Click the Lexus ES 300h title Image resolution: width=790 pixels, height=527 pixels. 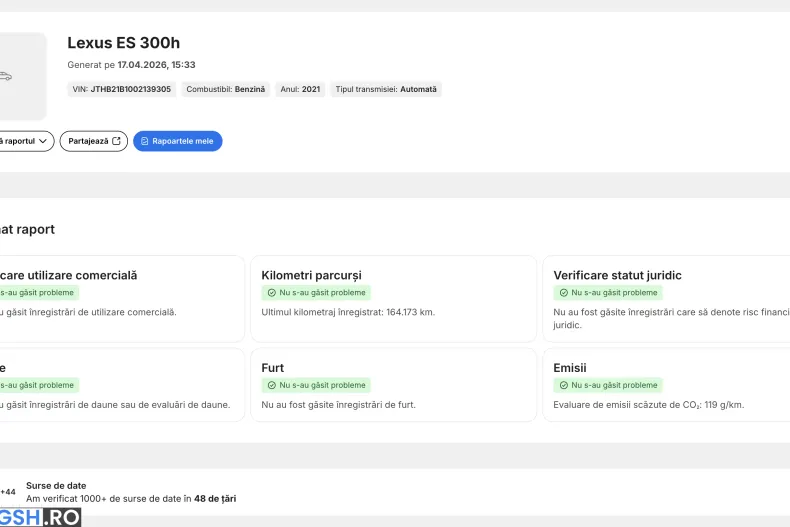pos(123,42)
